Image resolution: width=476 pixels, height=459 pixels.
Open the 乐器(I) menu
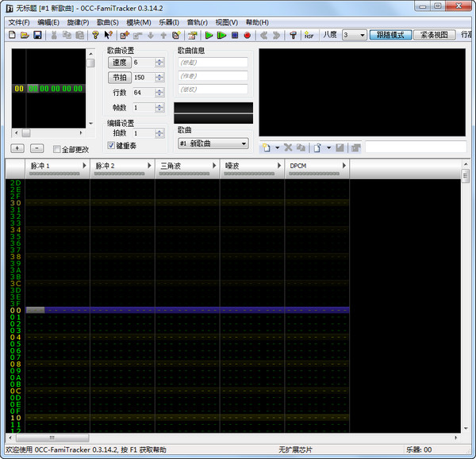pos(169,22)
